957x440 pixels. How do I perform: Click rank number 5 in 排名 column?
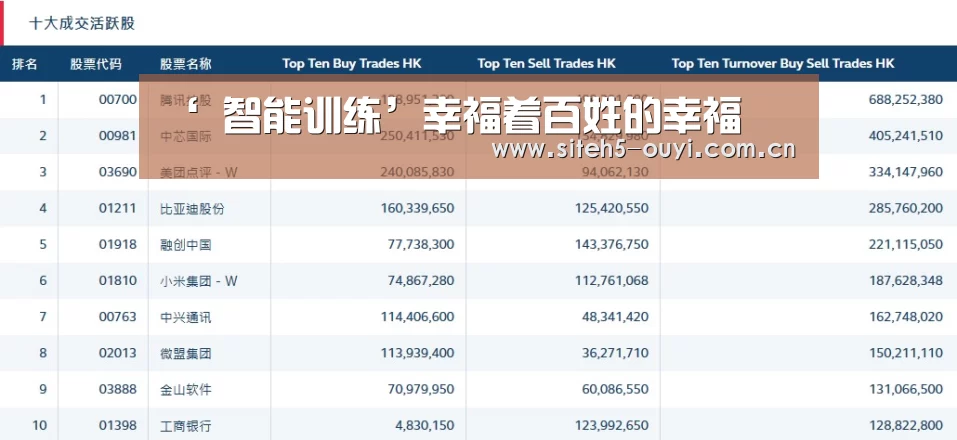tap(43, 245)
